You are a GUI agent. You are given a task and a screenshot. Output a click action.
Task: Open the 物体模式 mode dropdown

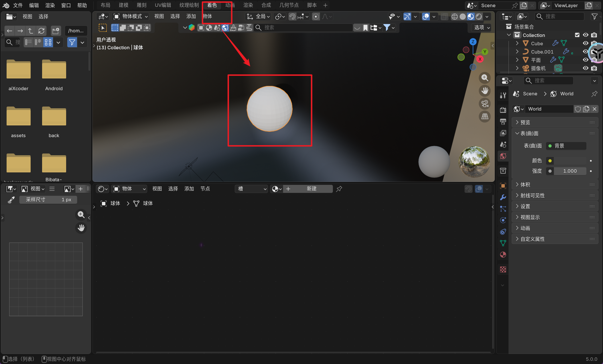131,16
